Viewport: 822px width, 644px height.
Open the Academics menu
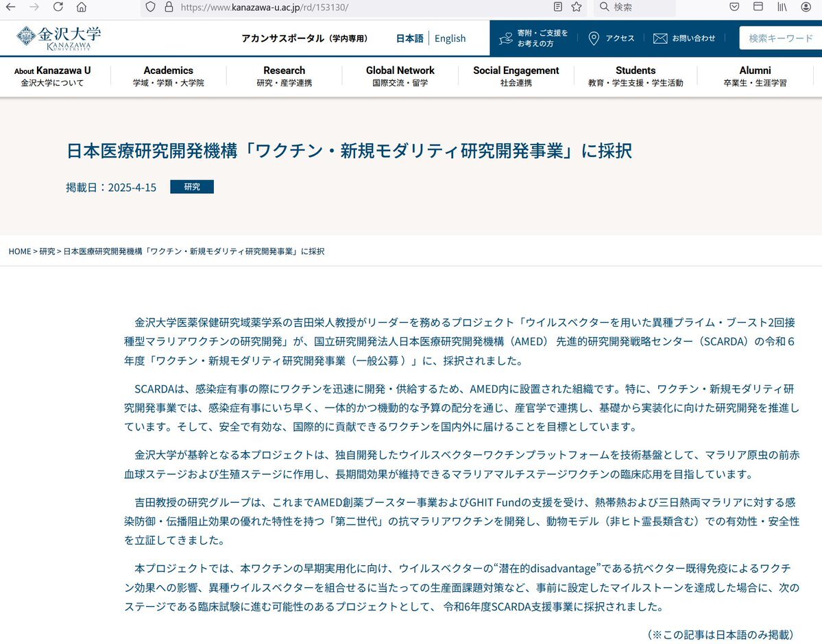pos(168,76)
